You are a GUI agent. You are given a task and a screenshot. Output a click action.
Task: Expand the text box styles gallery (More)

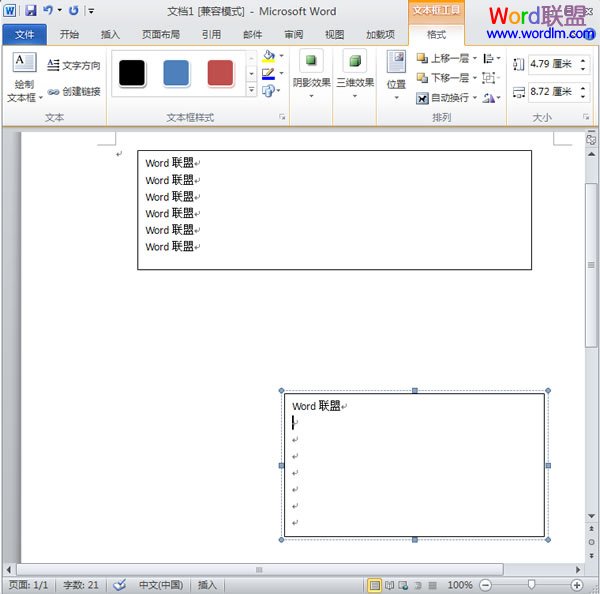(x=251, y=90)
